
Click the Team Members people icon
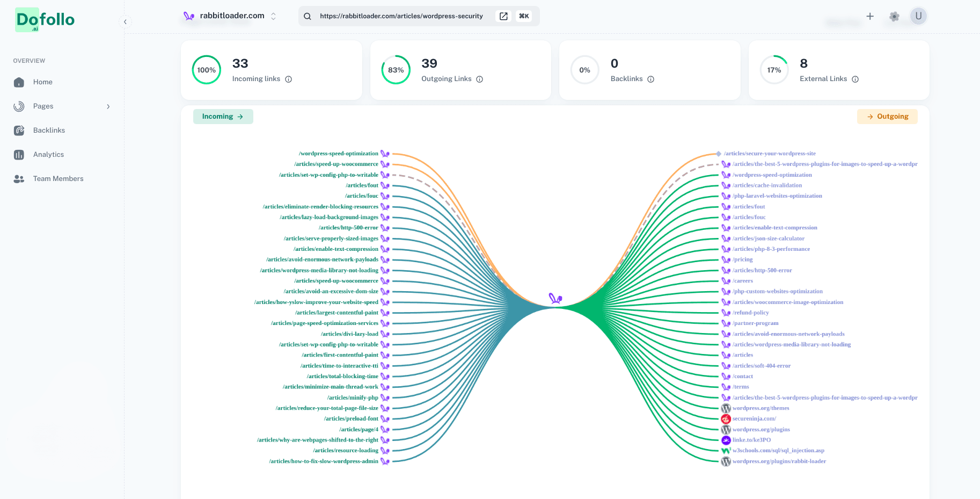(x=19, y=179)
